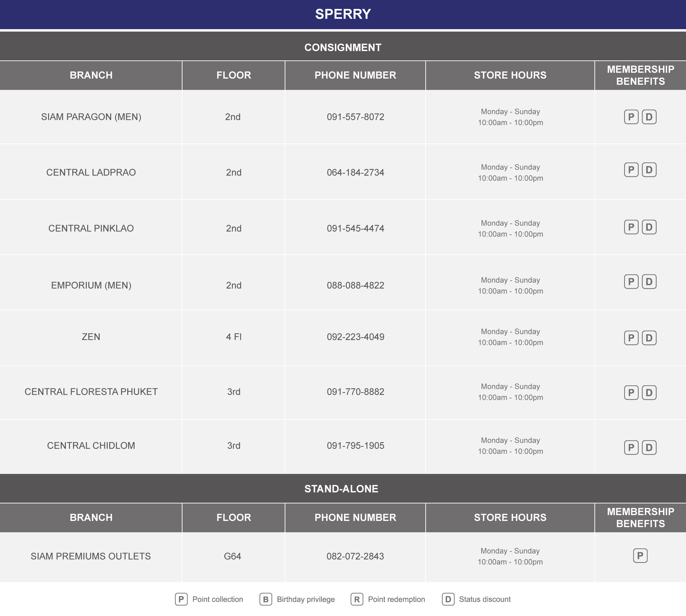The image size is (686, 616).
Task: Click the legend P Point collection icon
Action: click(x=181, y=599)
